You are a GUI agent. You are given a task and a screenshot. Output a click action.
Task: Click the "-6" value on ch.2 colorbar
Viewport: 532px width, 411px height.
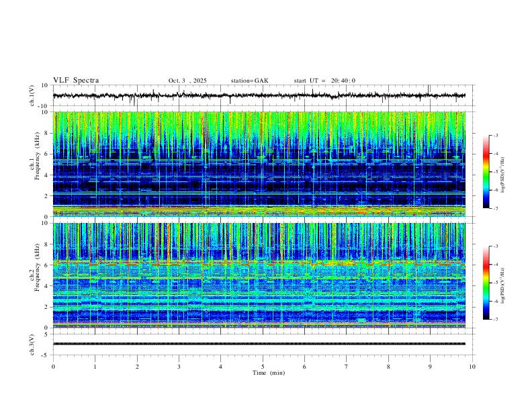click(496, 301)
